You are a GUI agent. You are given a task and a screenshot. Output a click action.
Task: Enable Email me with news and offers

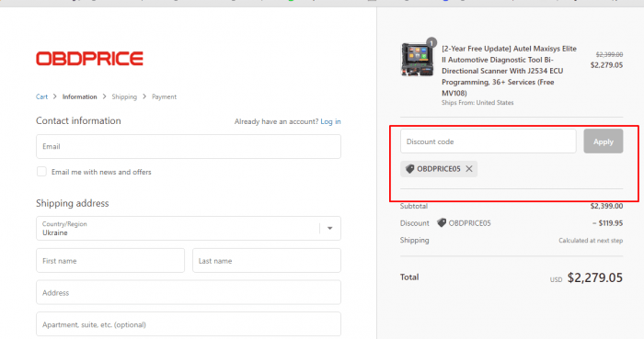coord(41,172)
